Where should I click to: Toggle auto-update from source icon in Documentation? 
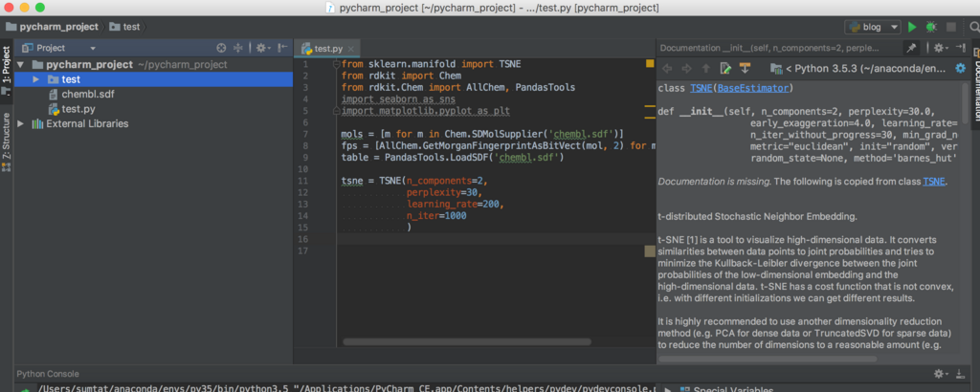tap(744, 68)
